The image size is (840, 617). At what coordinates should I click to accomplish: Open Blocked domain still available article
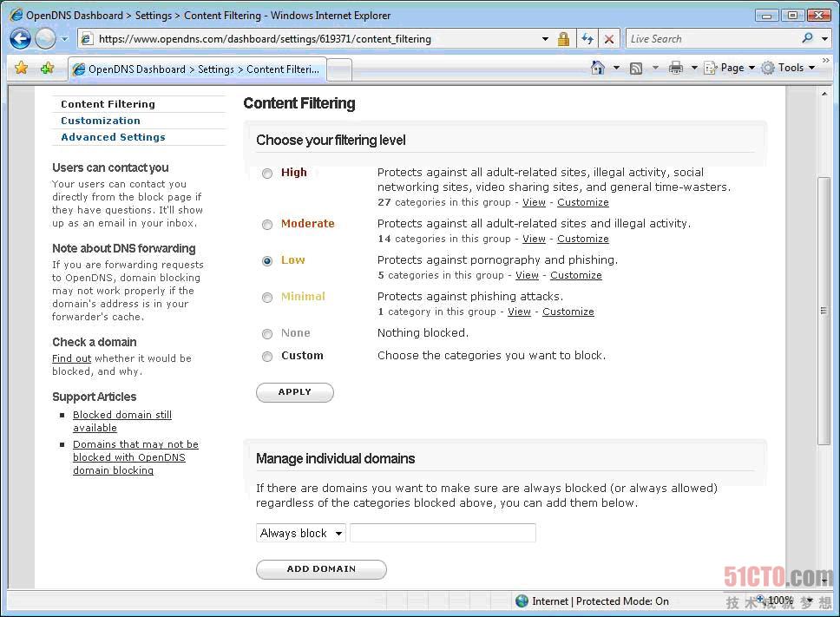coord(122,421)
